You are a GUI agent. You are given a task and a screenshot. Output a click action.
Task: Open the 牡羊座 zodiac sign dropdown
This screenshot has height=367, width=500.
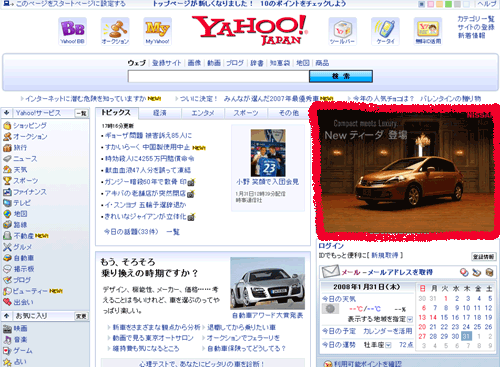pyautogui.click(x=388, y=345)
